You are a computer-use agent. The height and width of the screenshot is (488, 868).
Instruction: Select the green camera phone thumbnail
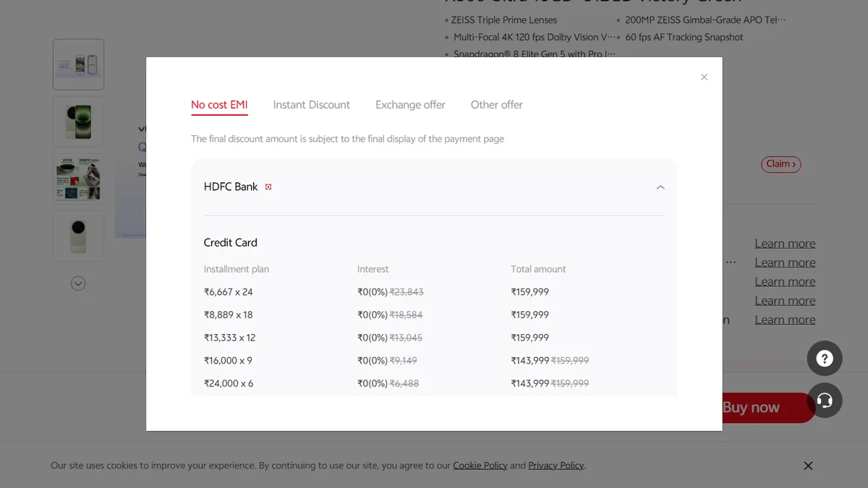[x=78, y=121]
